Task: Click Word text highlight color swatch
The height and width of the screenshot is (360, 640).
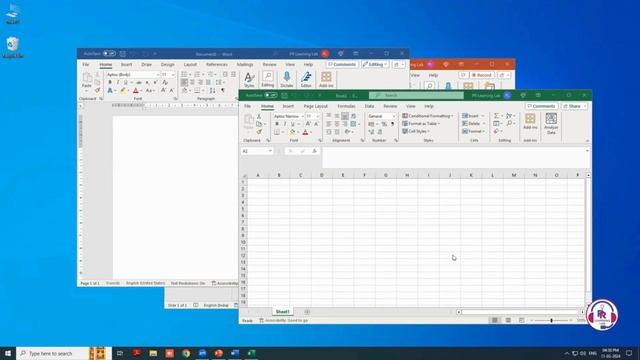Action: [123, 90]
